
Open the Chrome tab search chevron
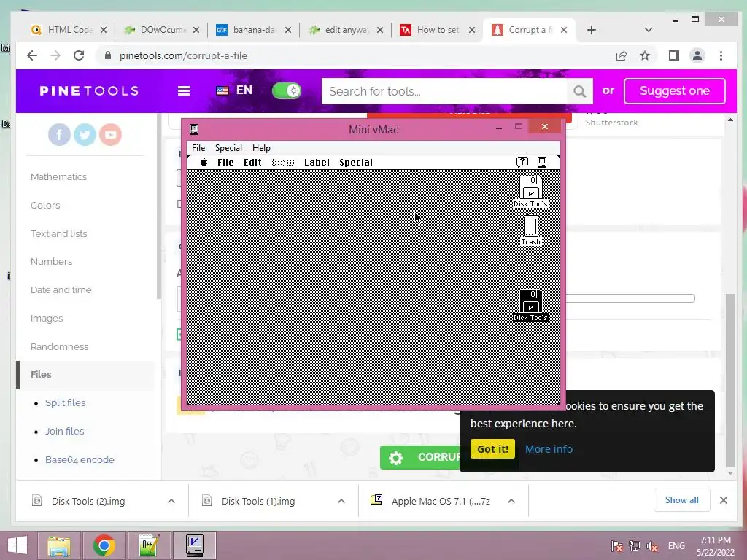(649, 30)
